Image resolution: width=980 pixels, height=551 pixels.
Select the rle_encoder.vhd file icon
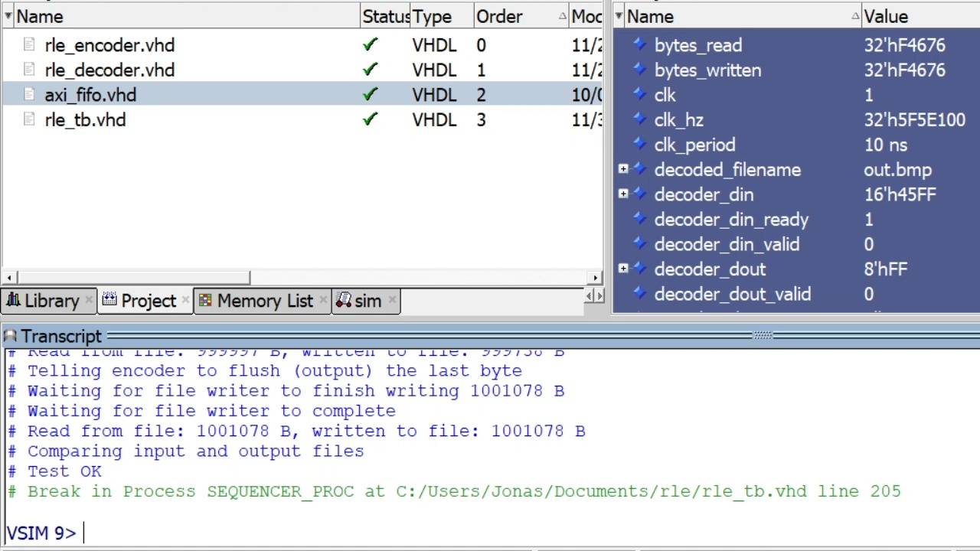(x=29, y=45)
